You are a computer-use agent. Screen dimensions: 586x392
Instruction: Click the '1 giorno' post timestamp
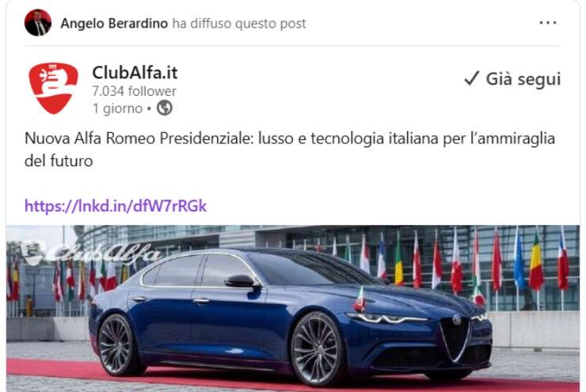point(117,108)
